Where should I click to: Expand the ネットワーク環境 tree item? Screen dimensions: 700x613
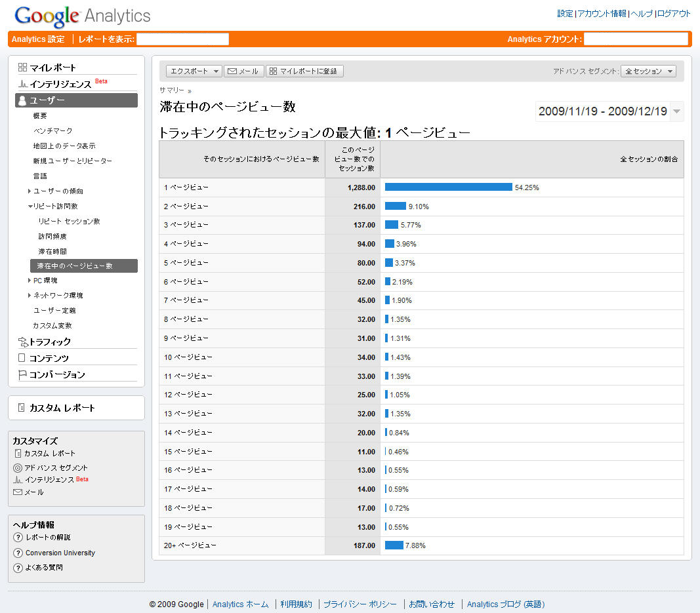coord(30,295)
